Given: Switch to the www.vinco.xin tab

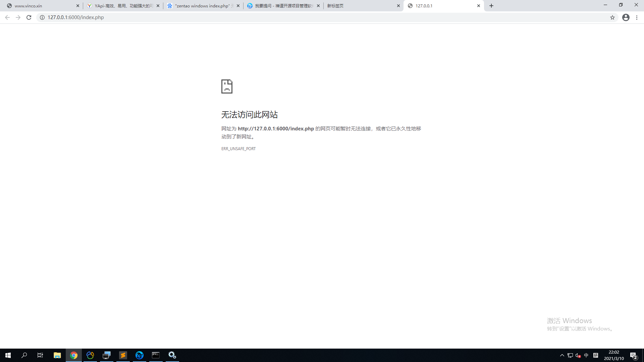Looking at the screenshot, I should click(x=40, y=6).
